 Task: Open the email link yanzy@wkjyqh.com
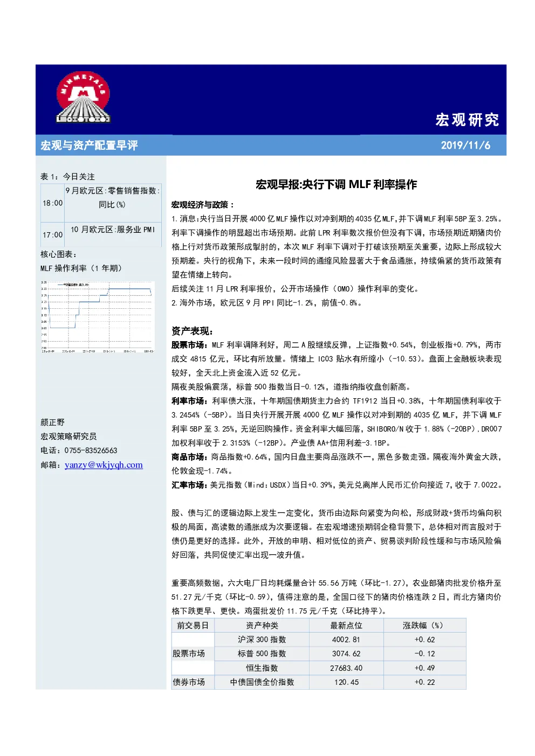[104, 464]
